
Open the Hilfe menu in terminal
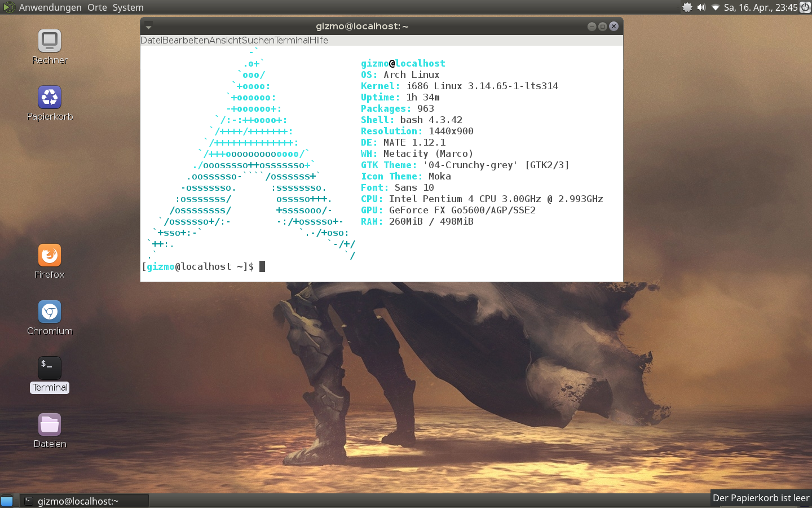pos(319,40)
